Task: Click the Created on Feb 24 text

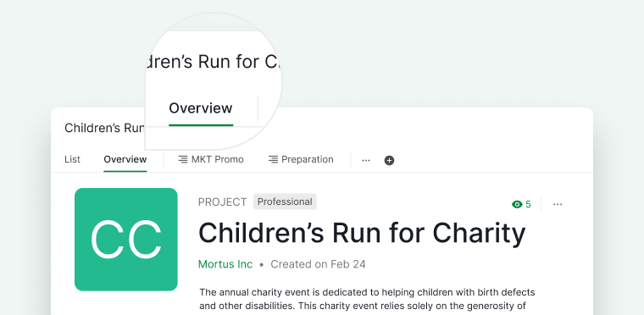Action: [x=318, y=264]
